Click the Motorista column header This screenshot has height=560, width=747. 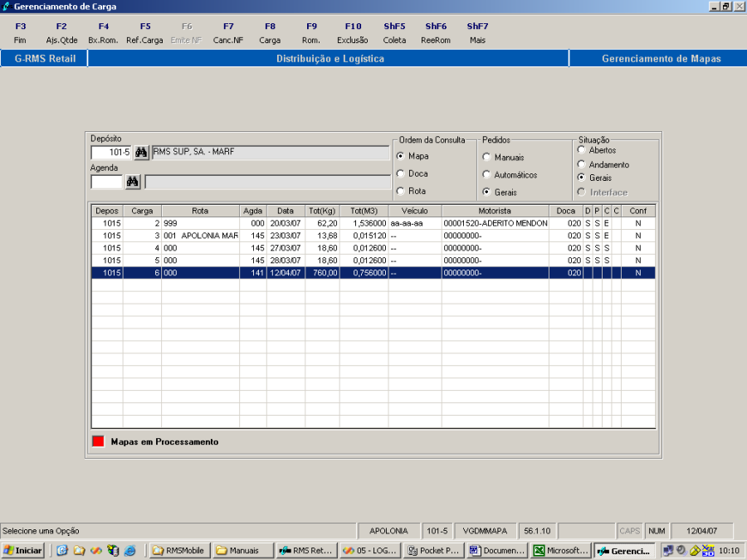(495, 211)
